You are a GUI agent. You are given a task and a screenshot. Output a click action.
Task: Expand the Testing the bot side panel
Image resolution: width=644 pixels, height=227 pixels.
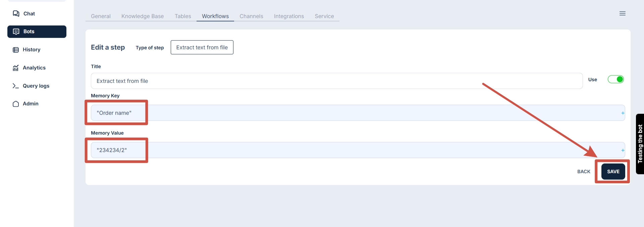[640, 144]
